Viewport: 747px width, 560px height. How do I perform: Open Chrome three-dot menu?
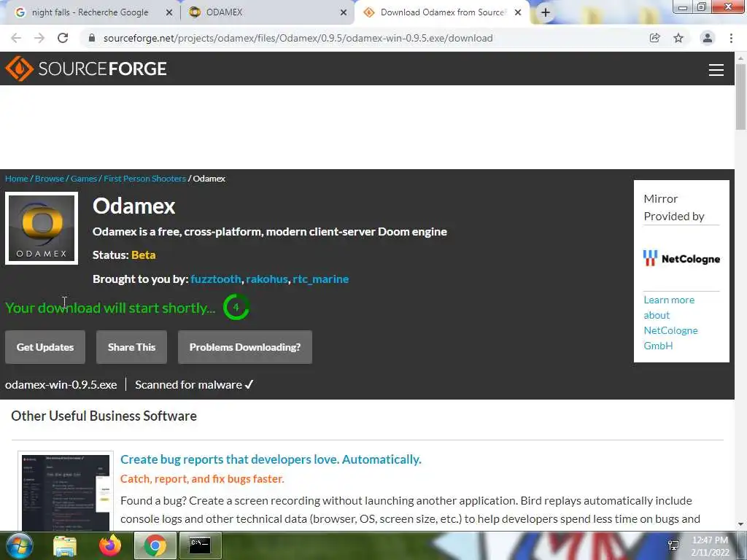(x=731, y=38)
